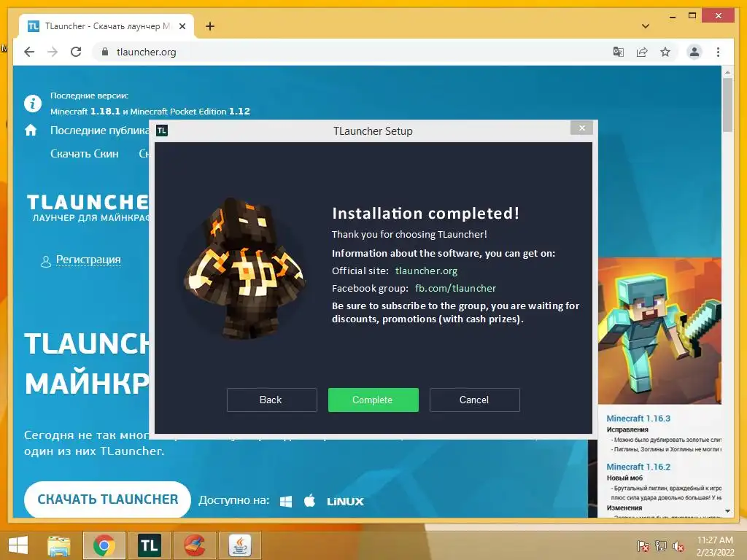
Task: Close the TLauncher browser tab
Action: pos(182,26)
